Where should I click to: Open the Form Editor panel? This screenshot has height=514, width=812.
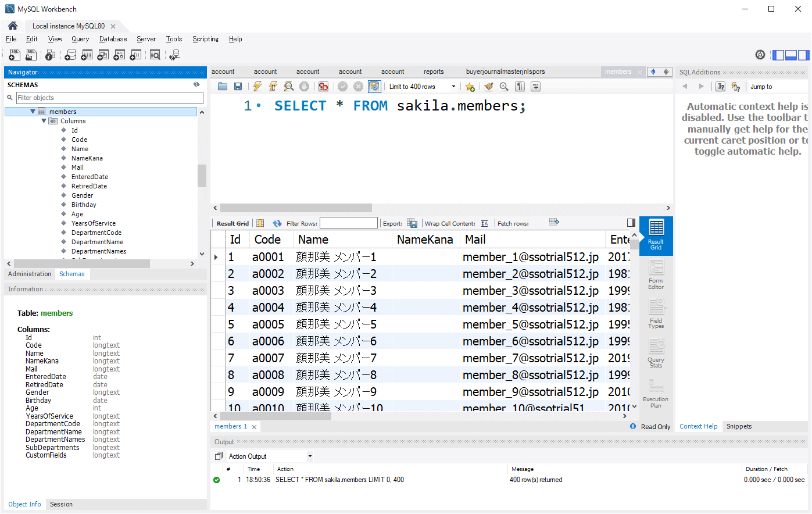point(656,276)
